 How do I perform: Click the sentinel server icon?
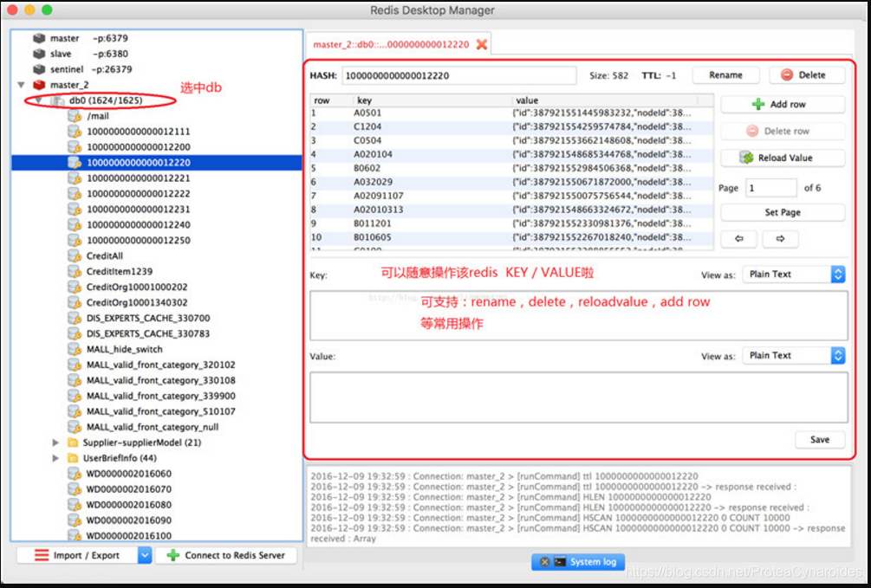coord(39,69)
